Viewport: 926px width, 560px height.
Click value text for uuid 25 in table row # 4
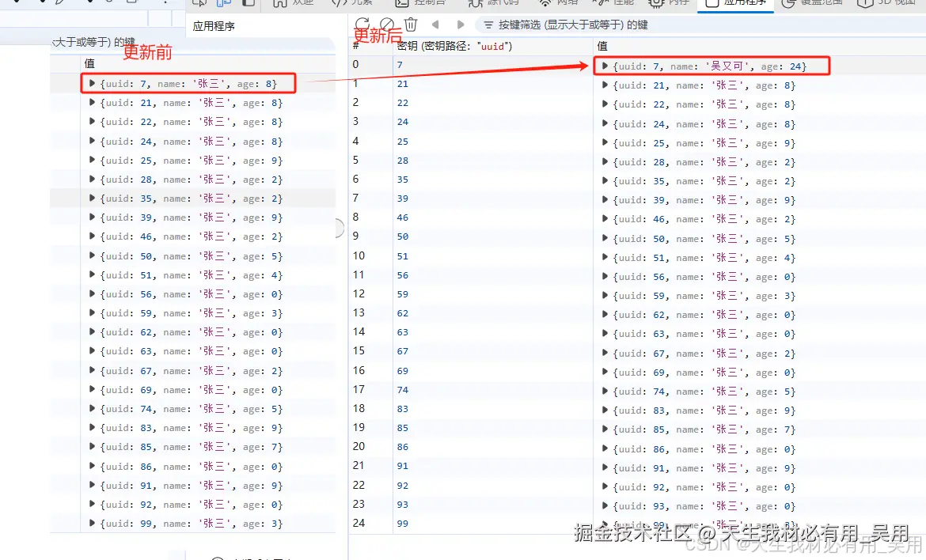pos(704,143)
